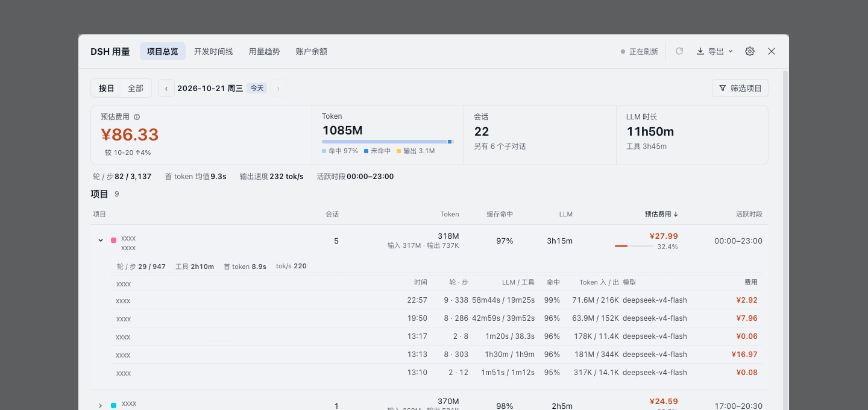868x410 pixels.
Task: Click the Token usage progress bar
Action: [388, 142]
